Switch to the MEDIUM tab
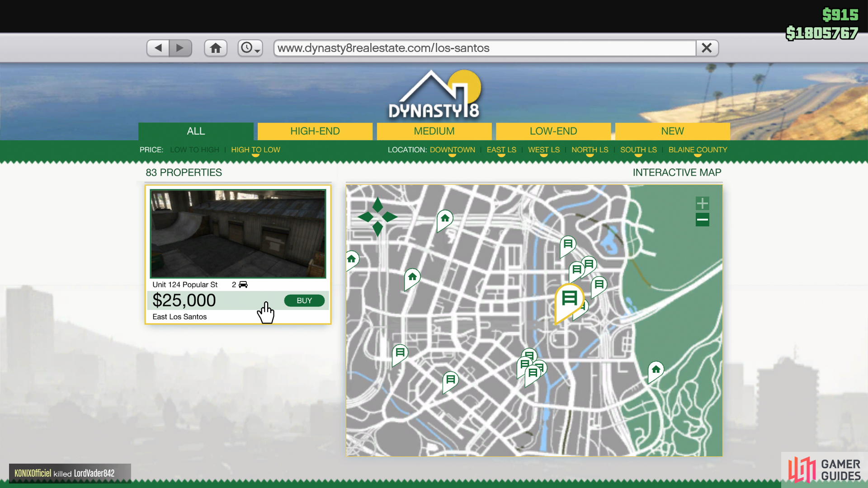The image size is (868, 488). pos(434,131)
